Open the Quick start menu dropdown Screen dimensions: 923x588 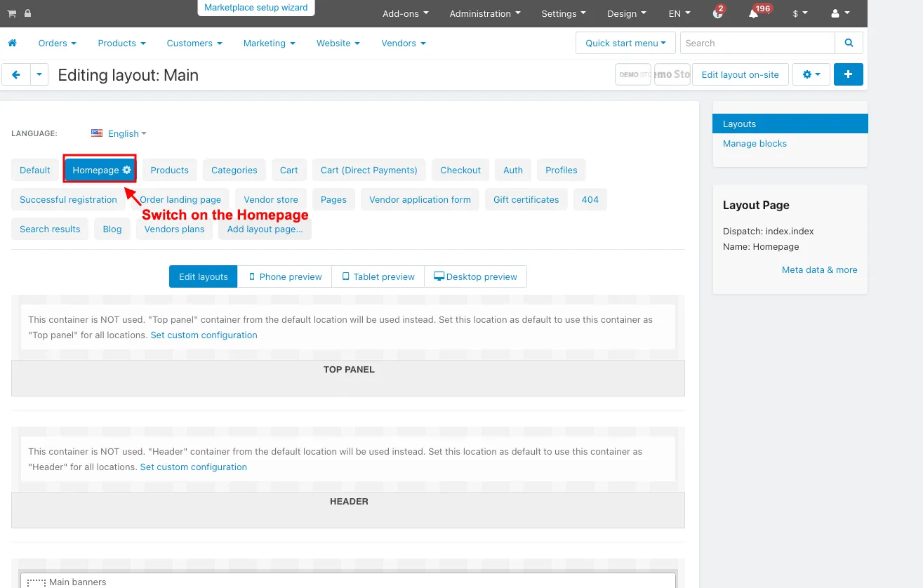coord(625,43)
